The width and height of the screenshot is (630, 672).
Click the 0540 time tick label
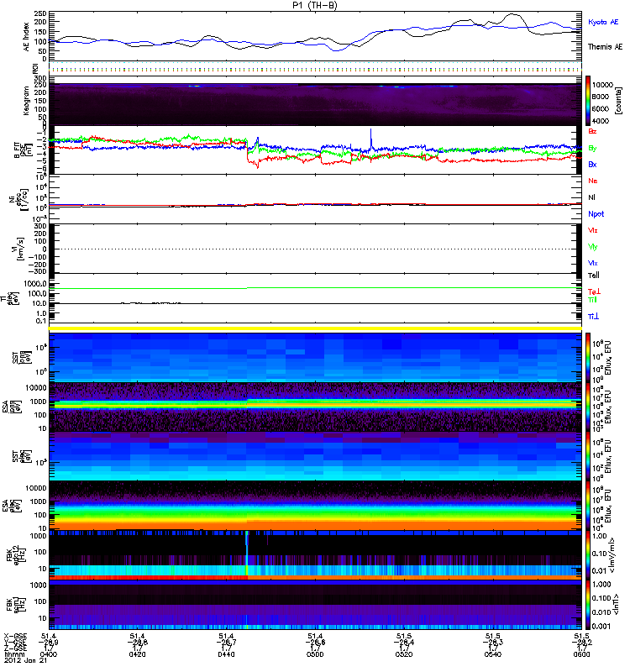coord(492,654)
